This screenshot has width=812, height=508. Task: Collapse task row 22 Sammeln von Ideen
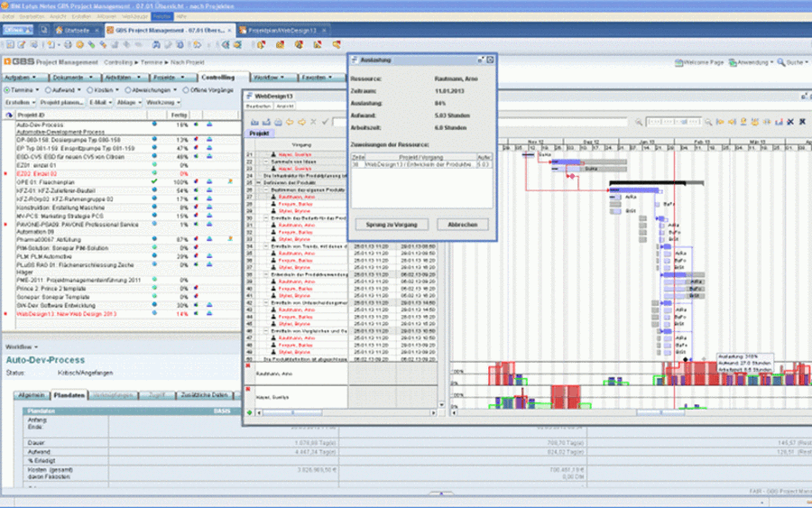[266, 162]
